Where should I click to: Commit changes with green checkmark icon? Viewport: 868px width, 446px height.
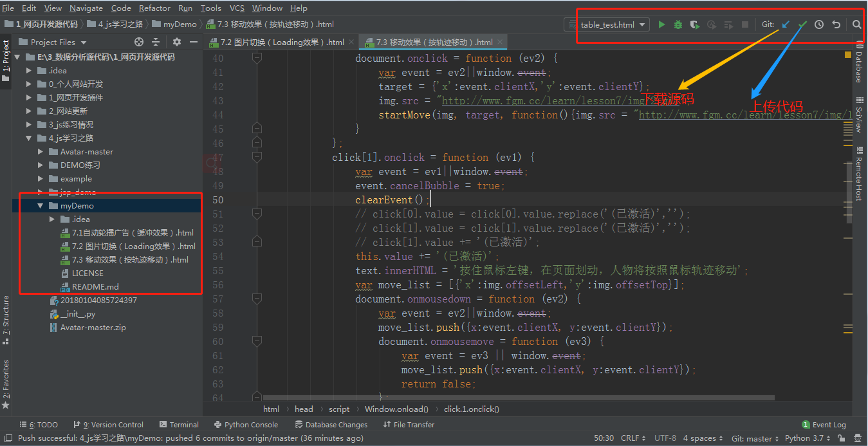[802, 24]
